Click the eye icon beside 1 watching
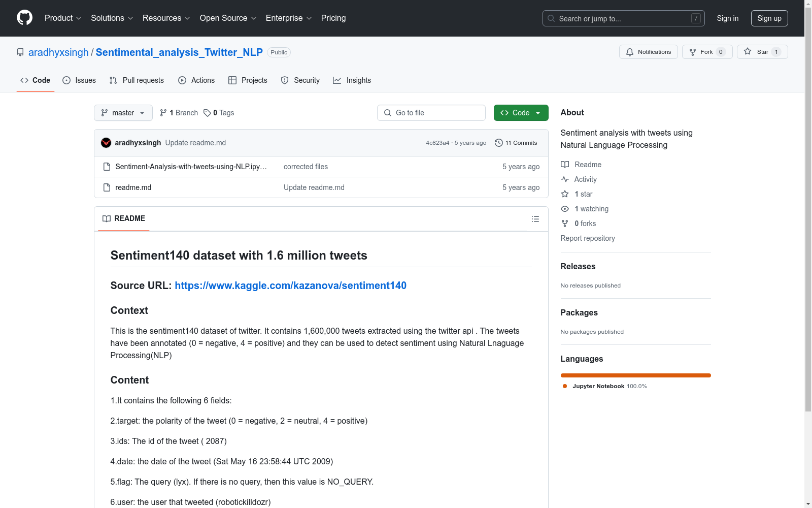 pyautogui.click(x=565, y=209)
